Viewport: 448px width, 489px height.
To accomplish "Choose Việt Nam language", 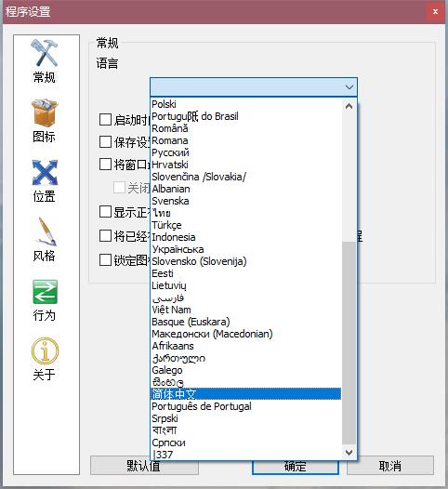I will [x=246, y=310].
